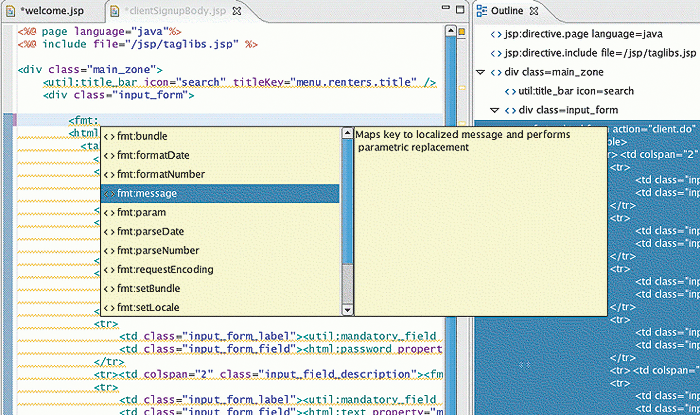The height and width of the screenshot is (415, 700).
Task: Choose fmt:bundle from the completion list
Action: point(221,136)
